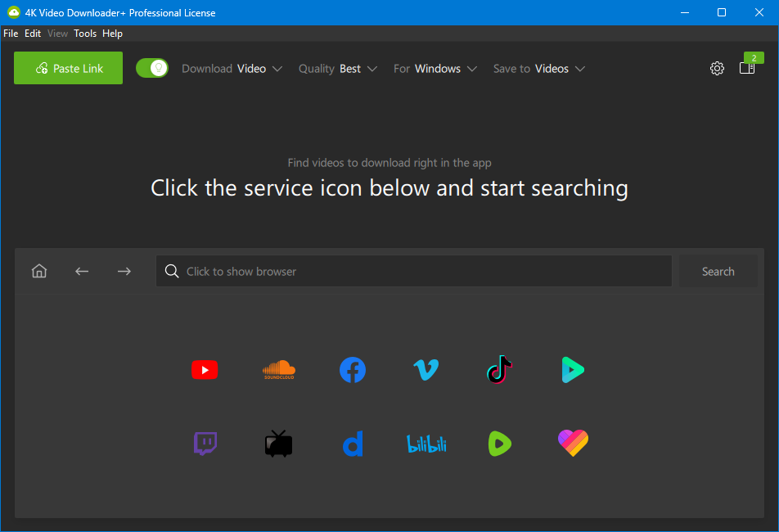The height and width of the screenshot is (532, 779).
Task: Minimize the 4K Video Downloader+ window
Action: pos(685,12)
